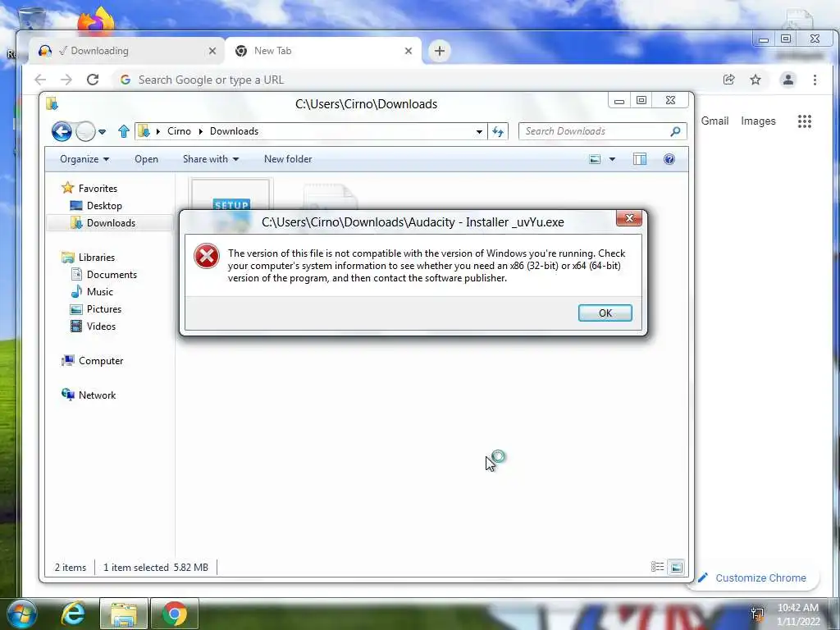The width and height of the screenshot is (840, 630).
Task: Minimize the Downloads Explorer window
Action: 619,100
